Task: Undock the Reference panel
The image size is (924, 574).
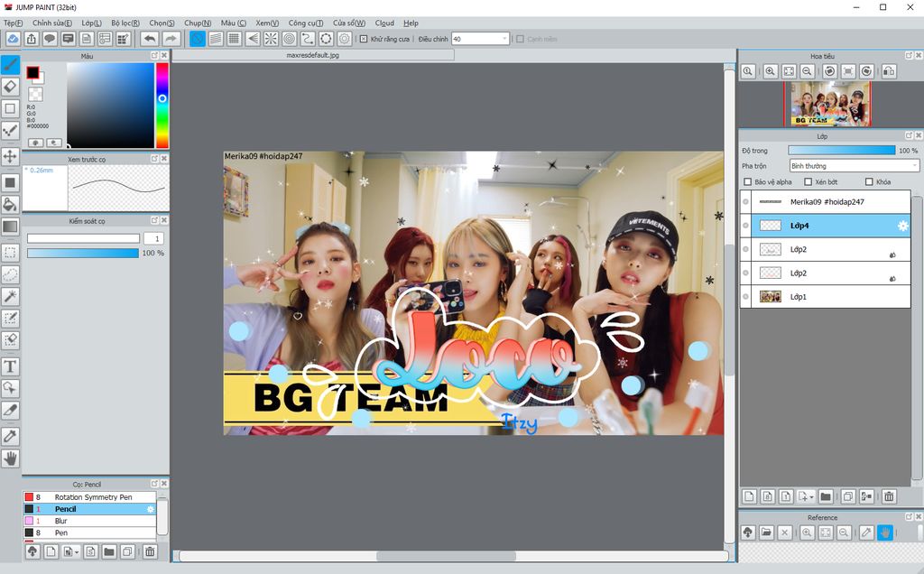Action: (909, 517)
